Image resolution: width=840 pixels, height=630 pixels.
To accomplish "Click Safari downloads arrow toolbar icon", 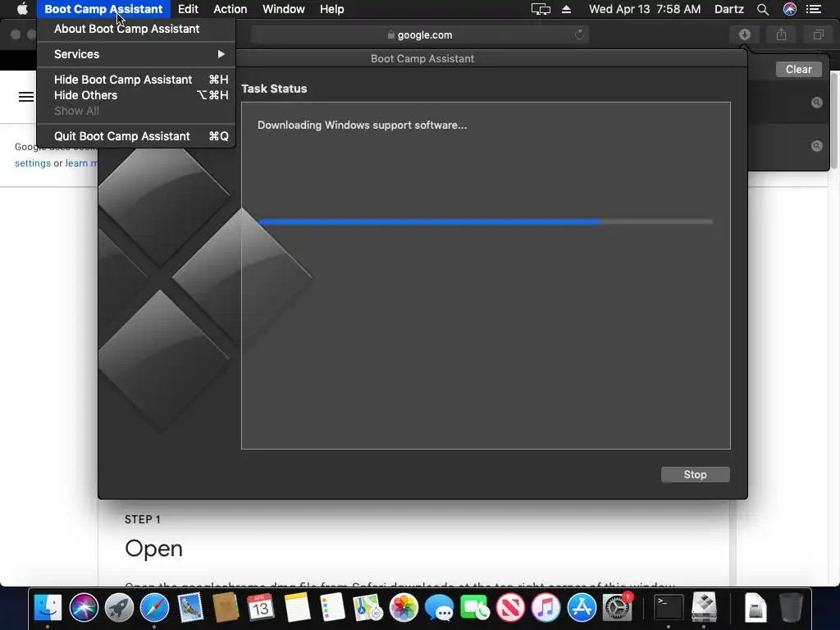I will point(745,34).
